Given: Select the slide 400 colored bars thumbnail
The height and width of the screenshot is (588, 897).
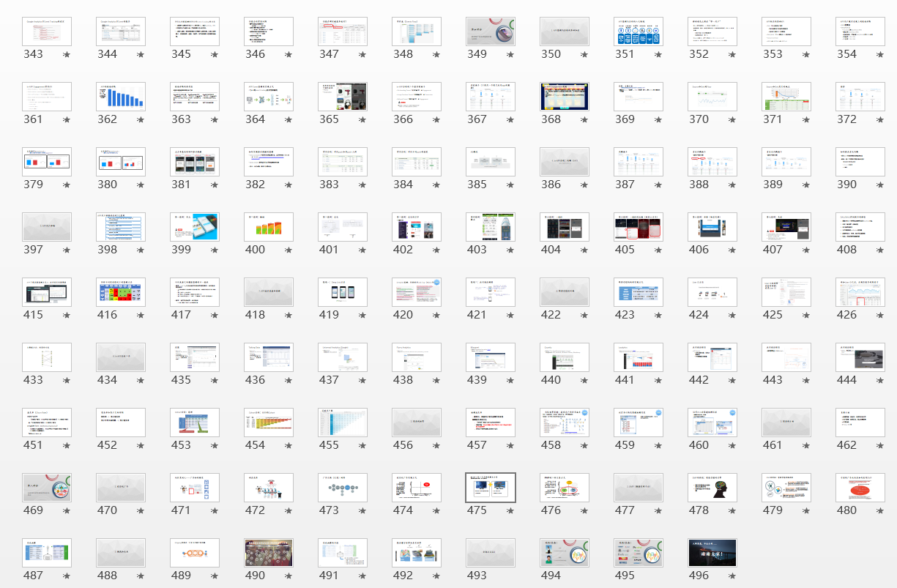Looking at the screenshot, I should coord(269,227).
